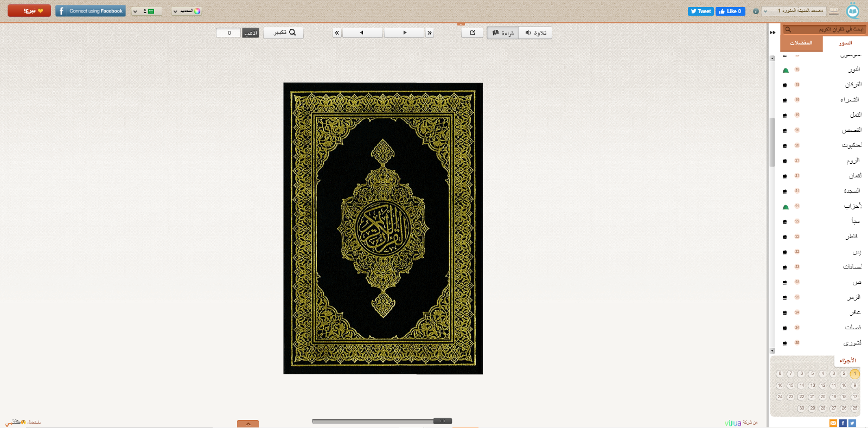Select juz 30 circle
This screenshot has width=868, height=428.
[x=801, y=408]
